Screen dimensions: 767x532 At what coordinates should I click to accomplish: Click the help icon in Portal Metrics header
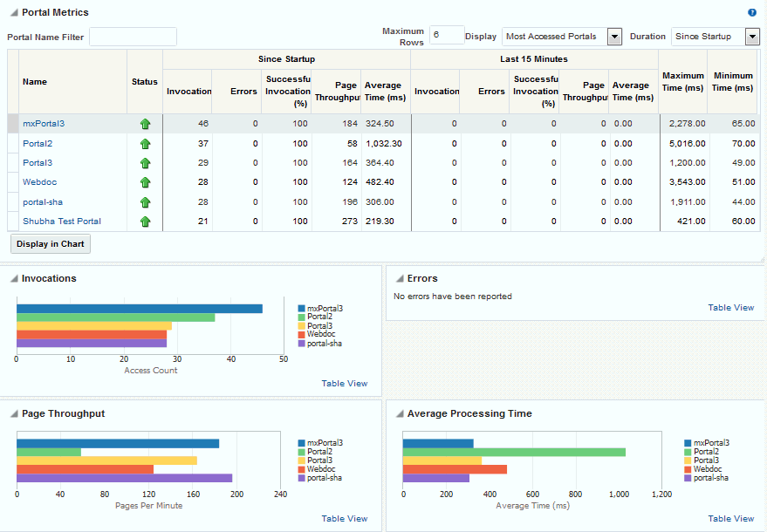pyautogui.click(x=752, y=13)
